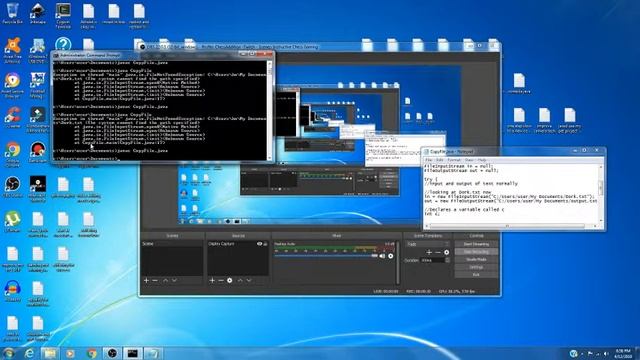Open Fade scene transition dropdown
This screenshot has width=640, height=360.
tap(428, 244)
